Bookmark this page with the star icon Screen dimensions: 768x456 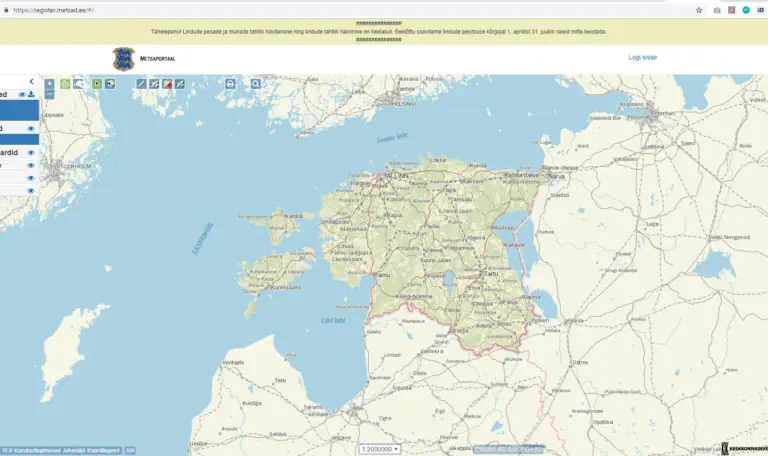click(699, 10)
